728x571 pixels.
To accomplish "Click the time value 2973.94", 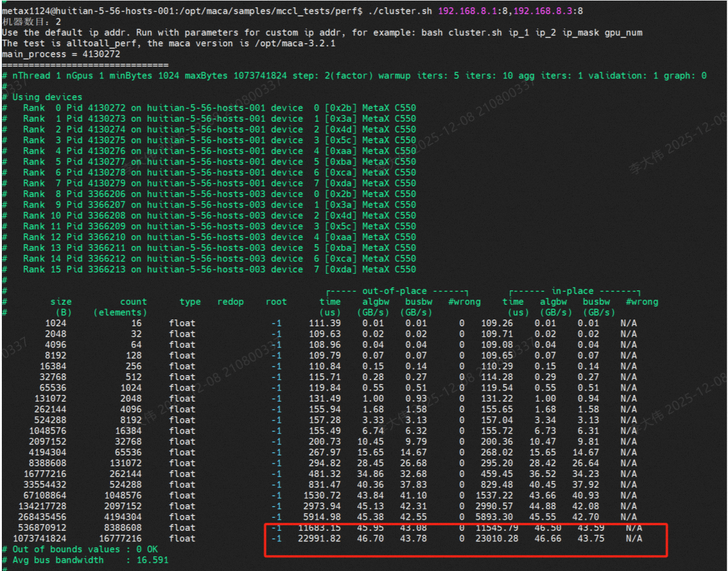I will pos(322,506).
